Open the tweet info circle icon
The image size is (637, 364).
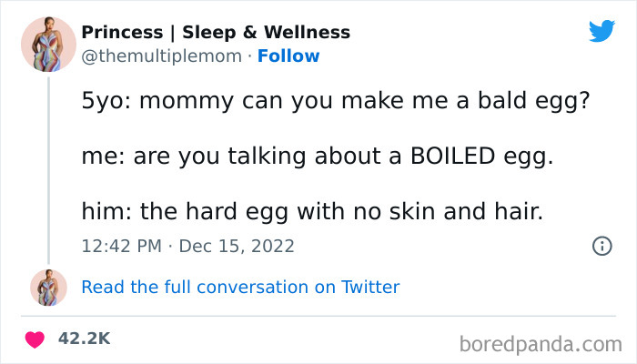click(601, 246)
